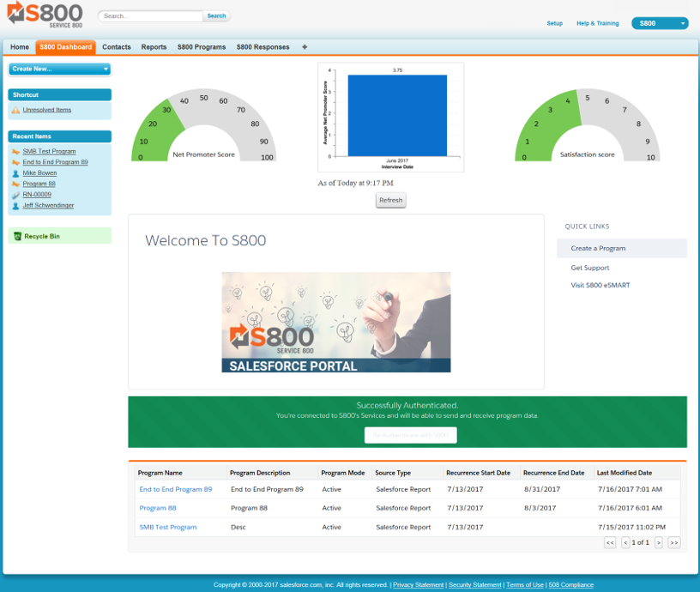Click the Recycle Bin icon
700x592 pixels.
tap(17, 236)
